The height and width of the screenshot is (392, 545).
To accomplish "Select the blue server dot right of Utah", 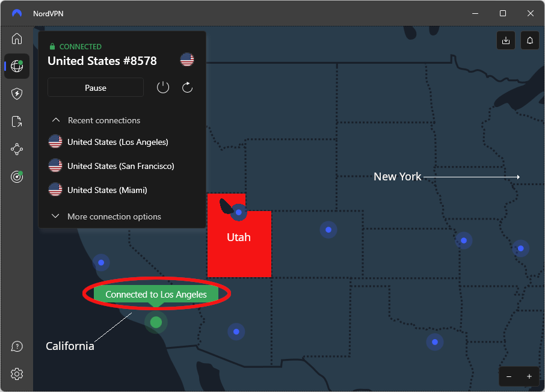I will point(328,230).
